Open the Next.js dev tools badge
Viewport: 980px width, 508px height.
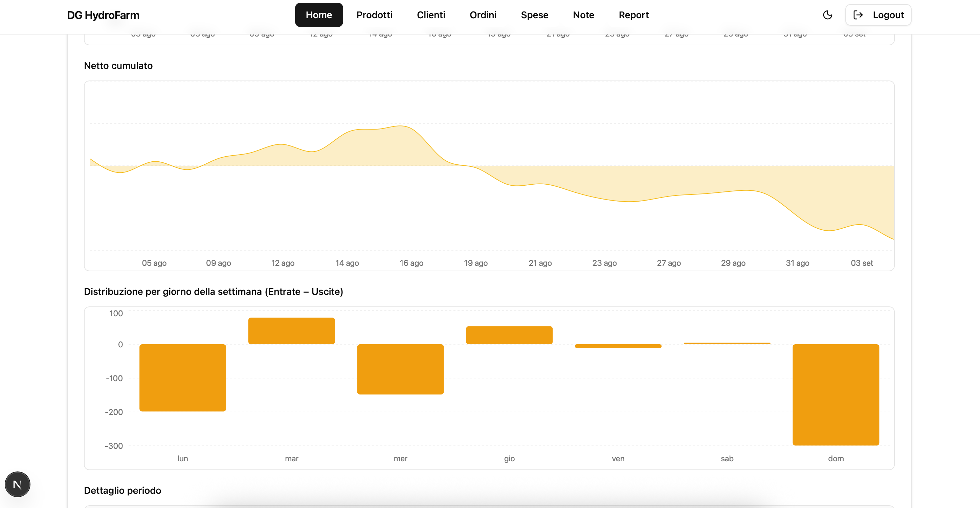click(17, 484)
